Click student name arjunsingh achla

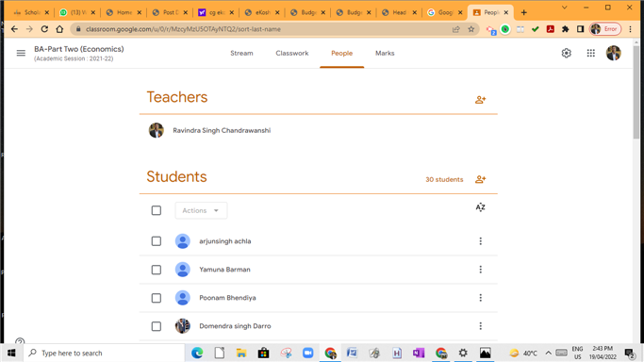click(x=225, y=241)
